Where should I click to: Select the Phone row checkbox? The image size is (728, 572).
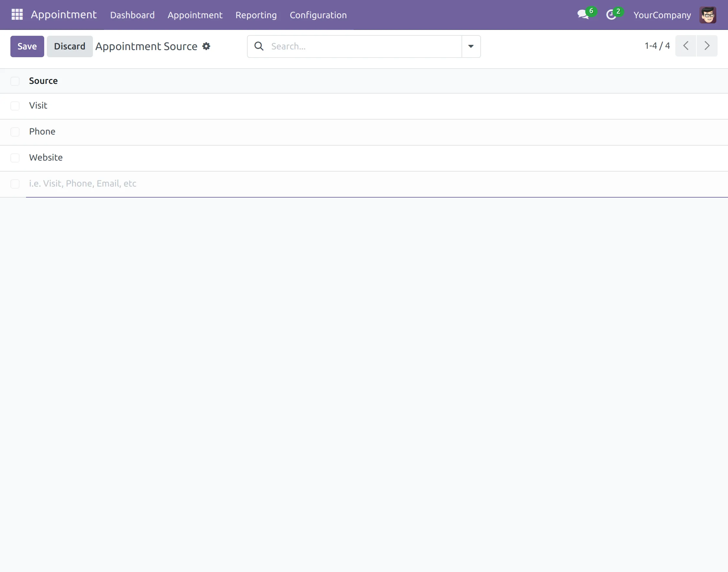(15, 132)
